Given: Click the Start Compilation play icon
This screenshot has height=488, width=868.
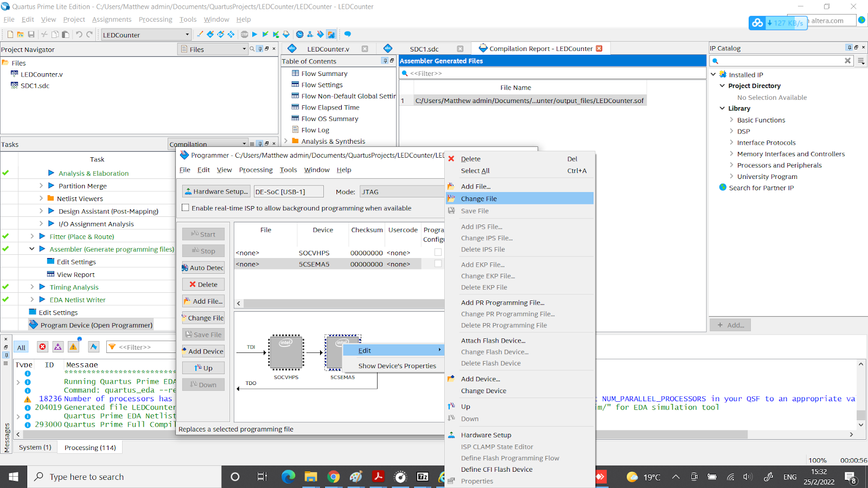Looking at the screenshot, I should point(254,34).
